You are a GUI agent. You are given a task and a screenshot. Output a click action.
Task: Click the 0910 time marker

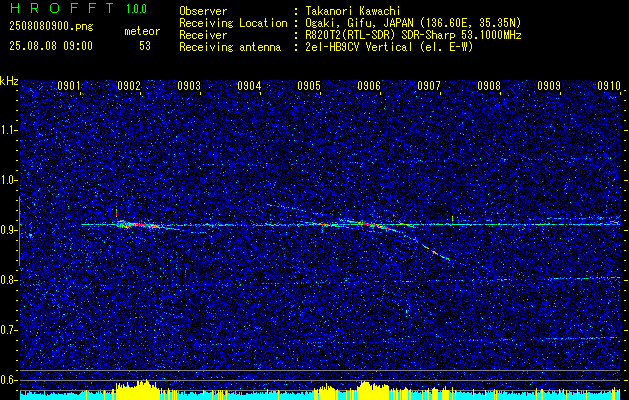click(x=609, y=86)
